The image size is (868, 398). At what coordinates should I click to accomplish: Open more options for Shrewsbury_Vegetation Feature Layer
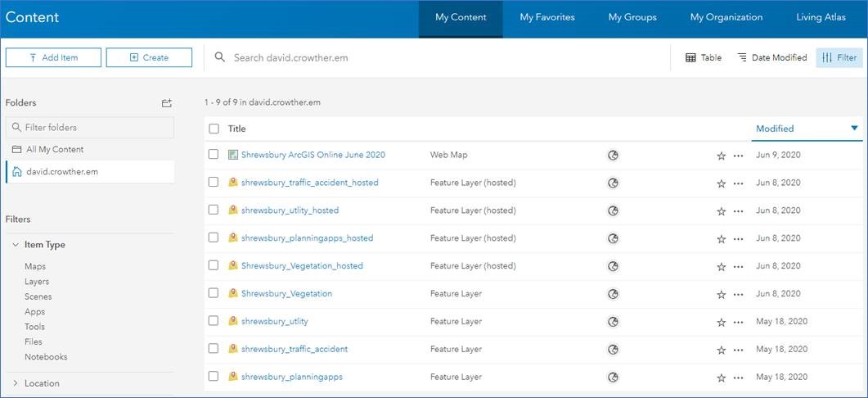(x=738, y=294)
